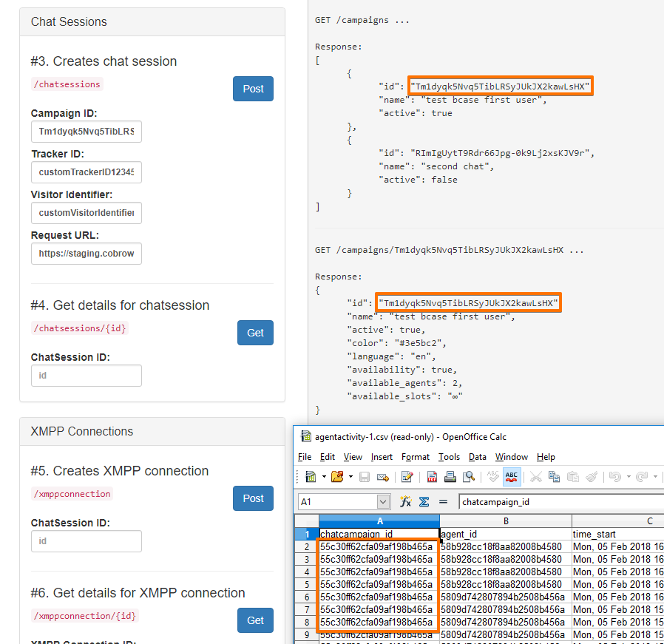Click the formula input line with chatcampaign_id
Viewport: 664px width, 644px height.
tap(561, 502)
